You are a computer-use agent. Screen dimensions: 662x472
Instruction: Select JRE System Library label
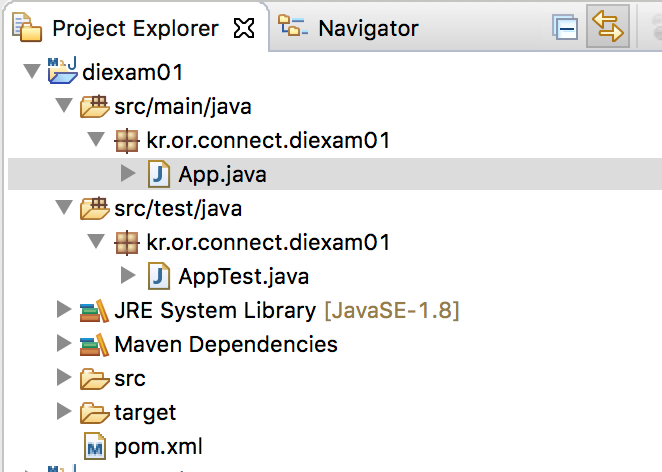(215, 311)
